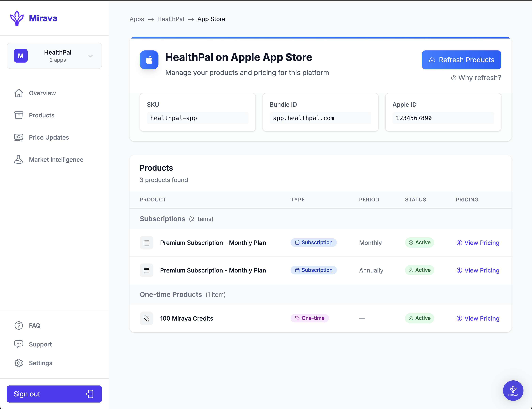Navigate to Apps in the breadcrumb
Screen dimensions: 532x409
tap(136, 19)
